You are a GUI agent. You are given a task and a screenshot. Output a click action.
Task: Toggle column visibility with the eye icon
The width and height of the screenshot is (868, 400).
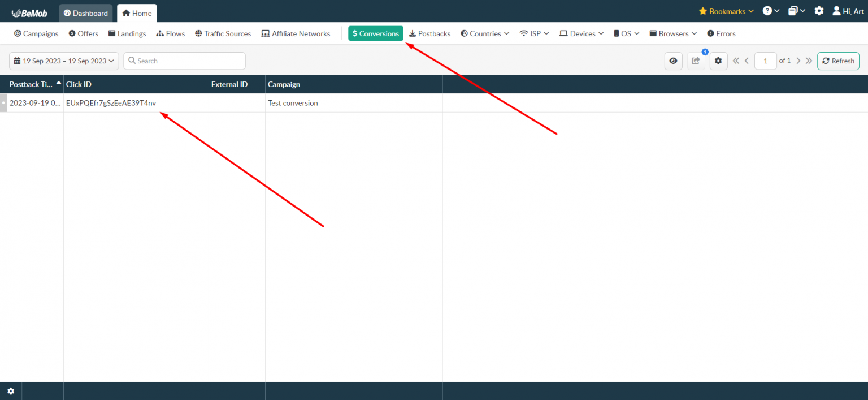tap(673, 61)
